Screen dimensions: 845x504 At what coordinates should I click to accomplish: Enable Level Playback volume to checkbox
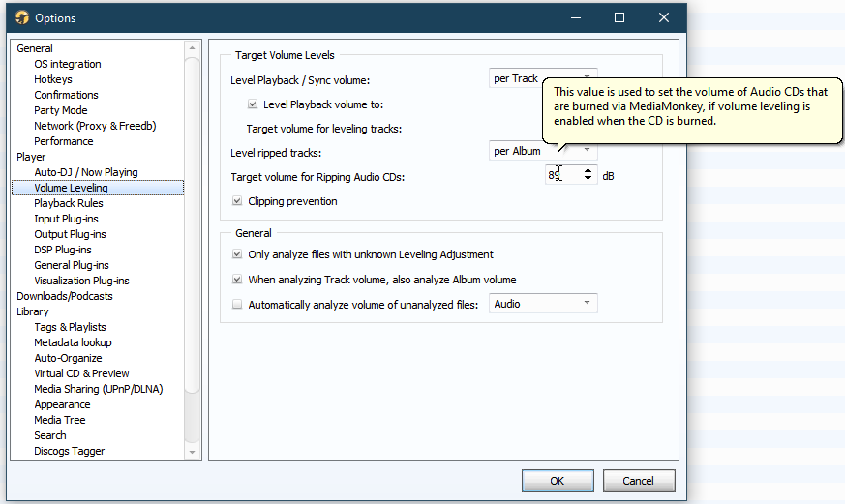point(253,104)
